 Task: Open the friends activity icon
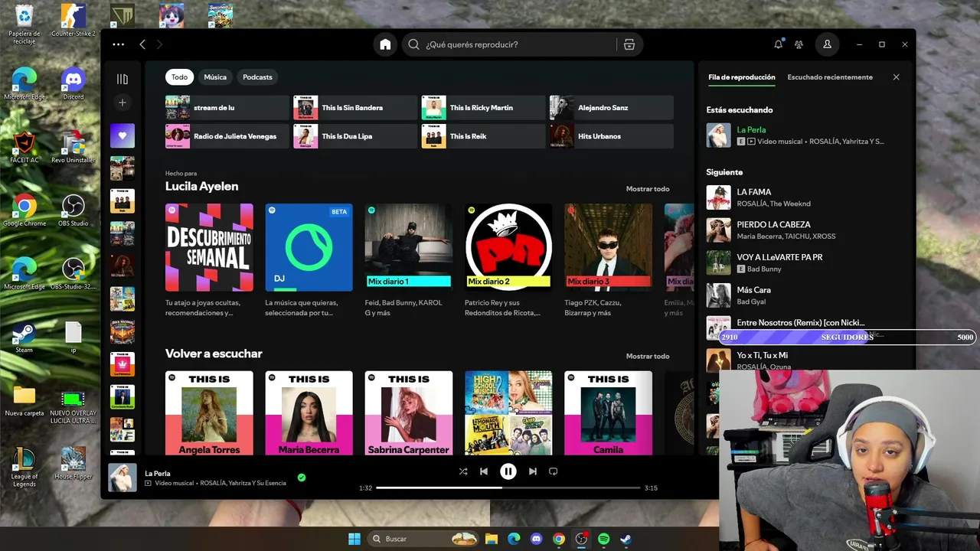click(x=799, y=44)
